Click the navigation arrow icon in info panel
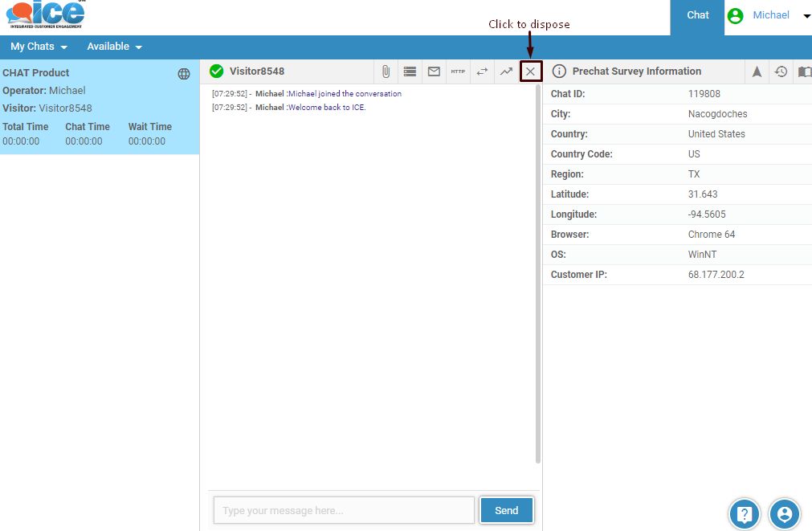This screenshot has width=812, height=531. (757, 71)
